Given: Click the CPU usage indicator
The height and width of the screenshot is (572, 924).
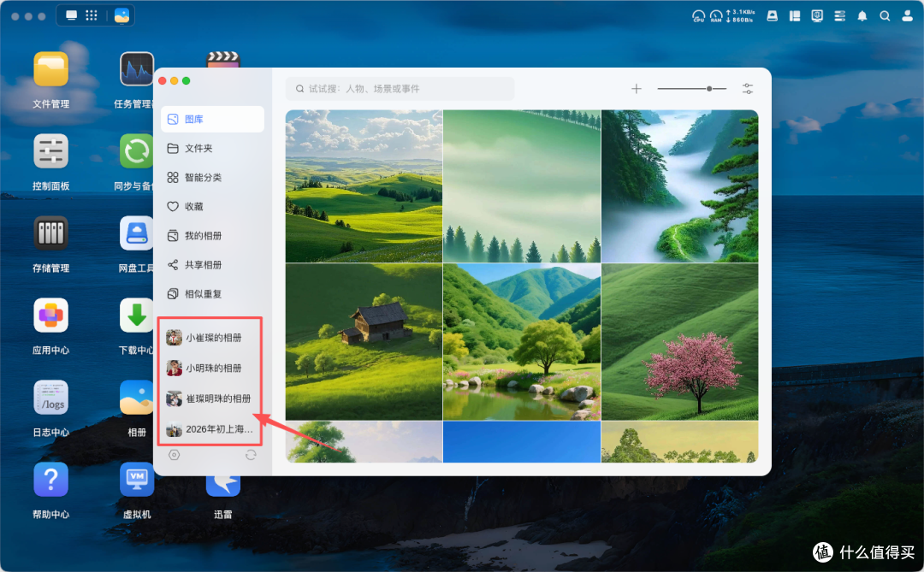Looking at the screenshot, I should 698,16.
